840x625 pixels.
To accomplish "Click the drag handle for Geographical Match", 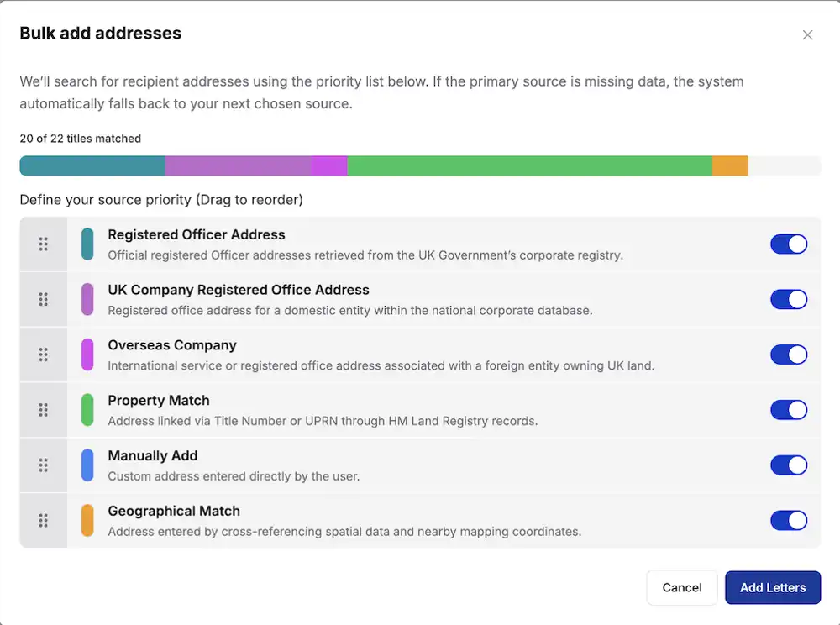I will [44, 520].
